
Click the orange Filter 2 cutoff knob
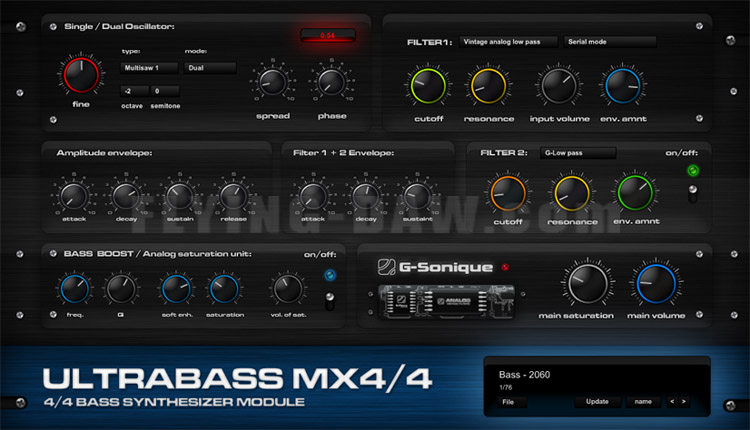508,193
